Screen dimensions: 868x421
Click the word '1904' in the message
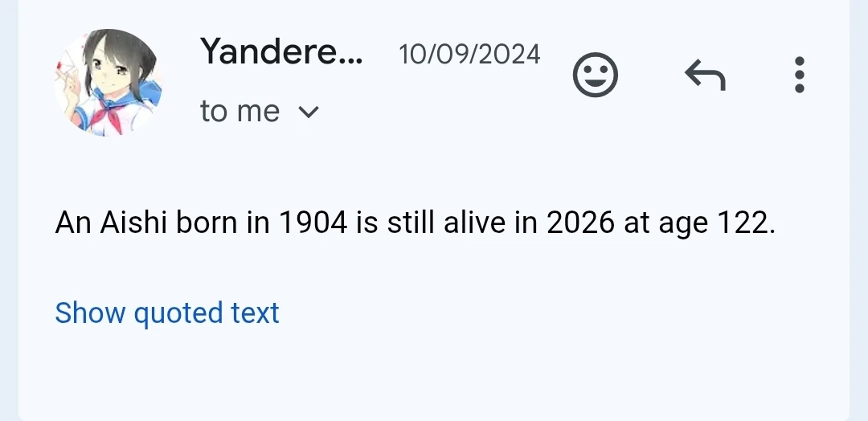point(313,223)
